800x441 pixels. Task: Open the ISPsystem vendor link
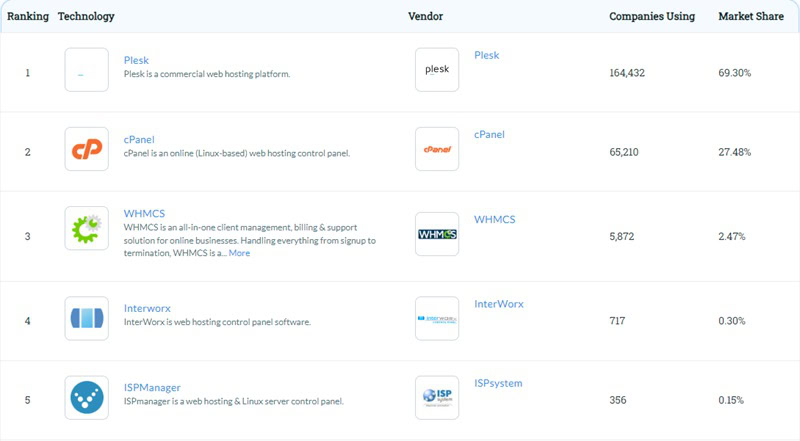click(498, 383)
